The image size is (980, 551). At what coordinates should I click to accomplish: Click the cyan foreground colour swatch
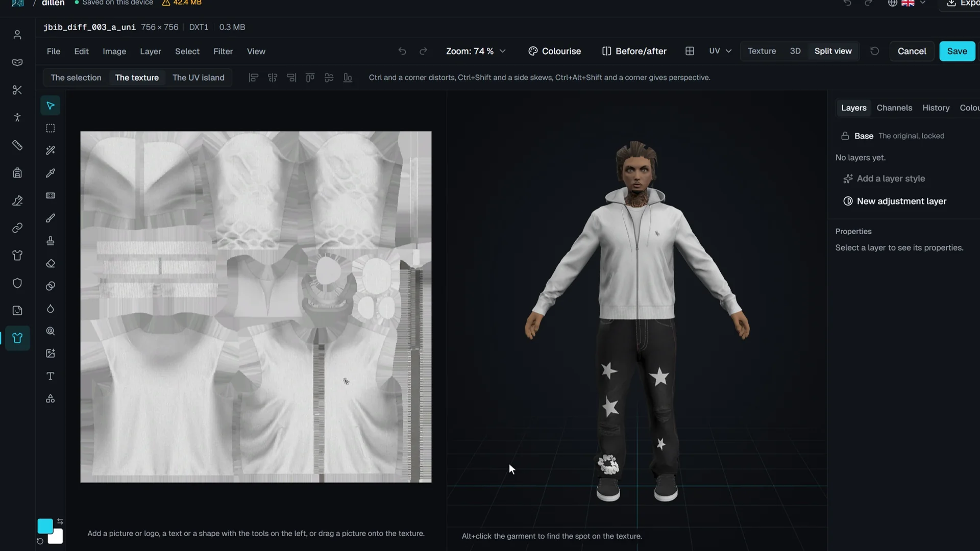(x=45, y=526)
